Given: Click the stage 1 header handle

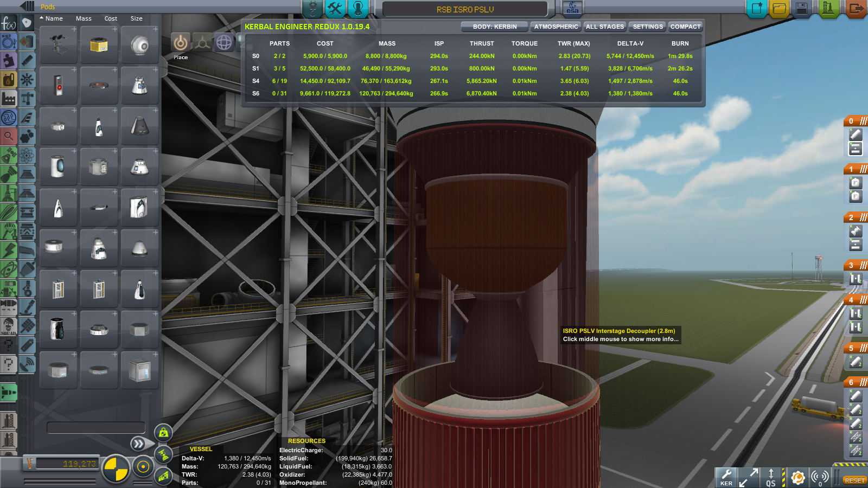Looking at the screenshot, I should (856, 169).
